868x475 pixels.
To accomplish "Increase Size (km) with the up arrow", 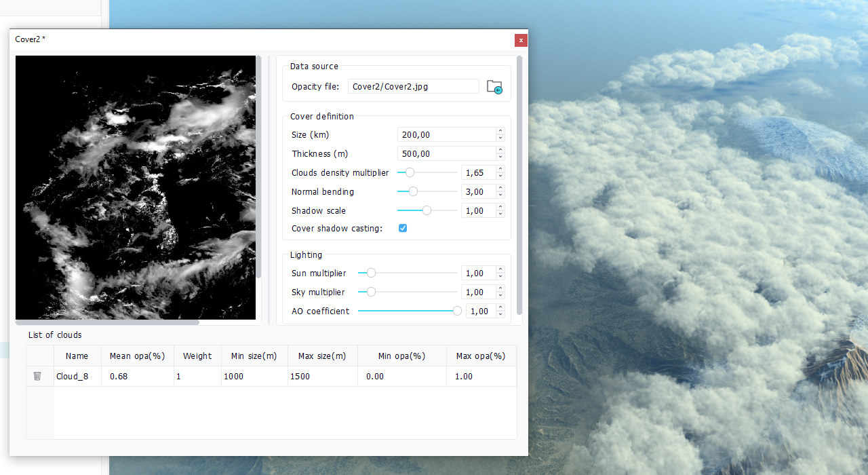I will [x=500, y=132].
